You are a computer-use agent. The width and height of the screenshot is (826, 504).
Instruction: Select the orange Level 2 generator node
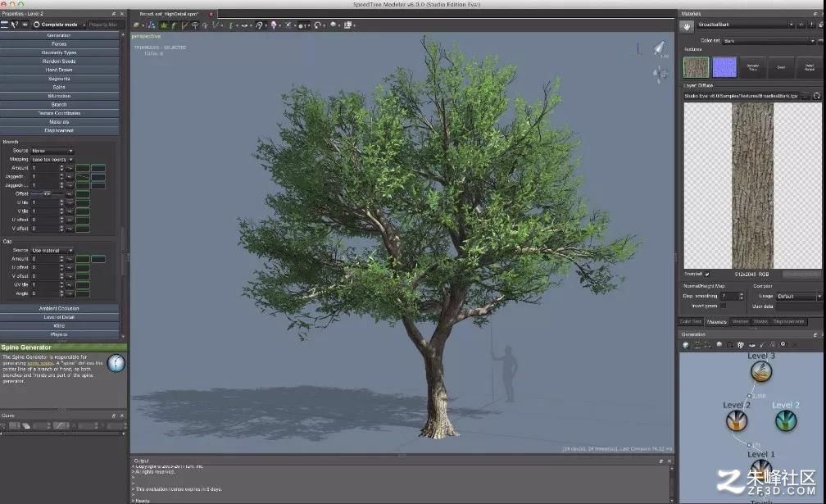tap(737, 420)
